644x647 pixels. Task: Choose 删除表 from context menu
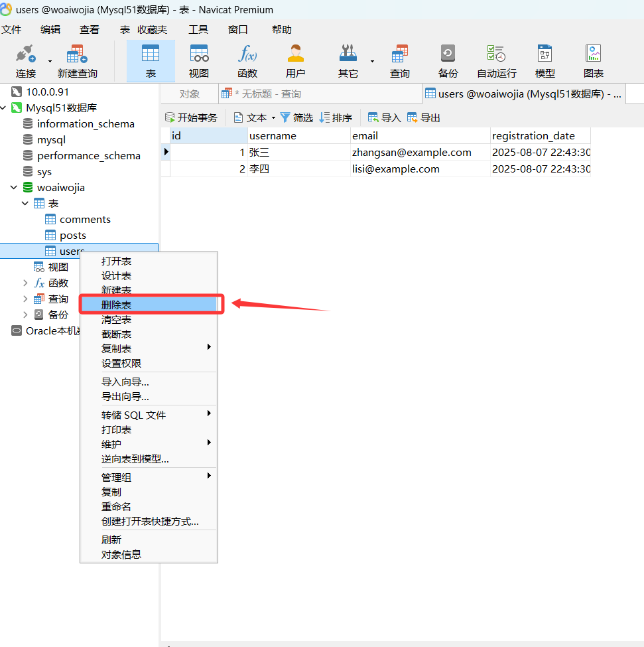coord(117,305)
